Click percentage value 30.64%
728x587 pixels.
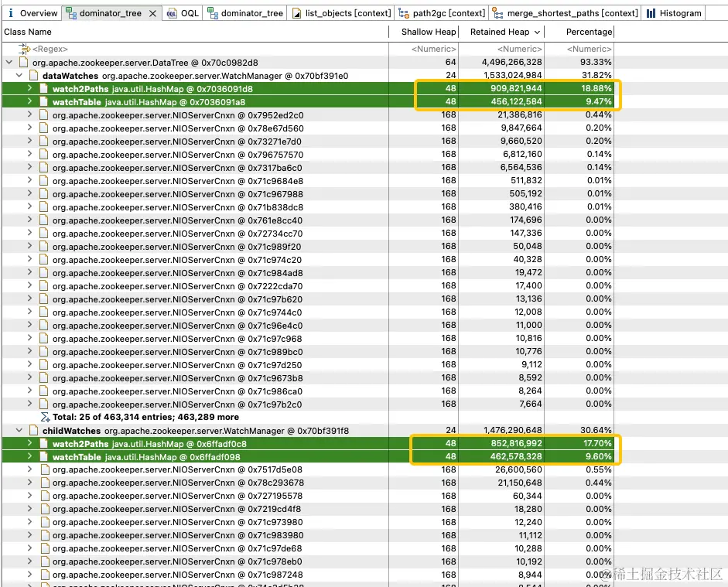coord(596,430)
